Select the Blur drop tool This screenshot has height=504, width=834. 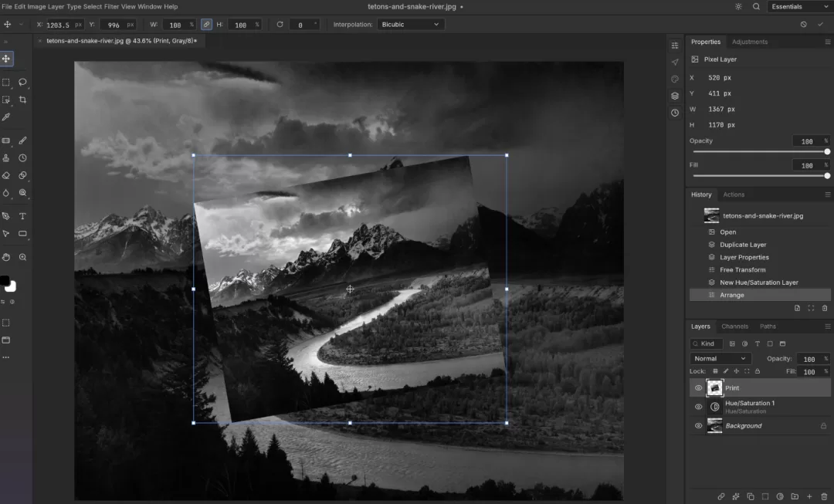click(6, 193)
